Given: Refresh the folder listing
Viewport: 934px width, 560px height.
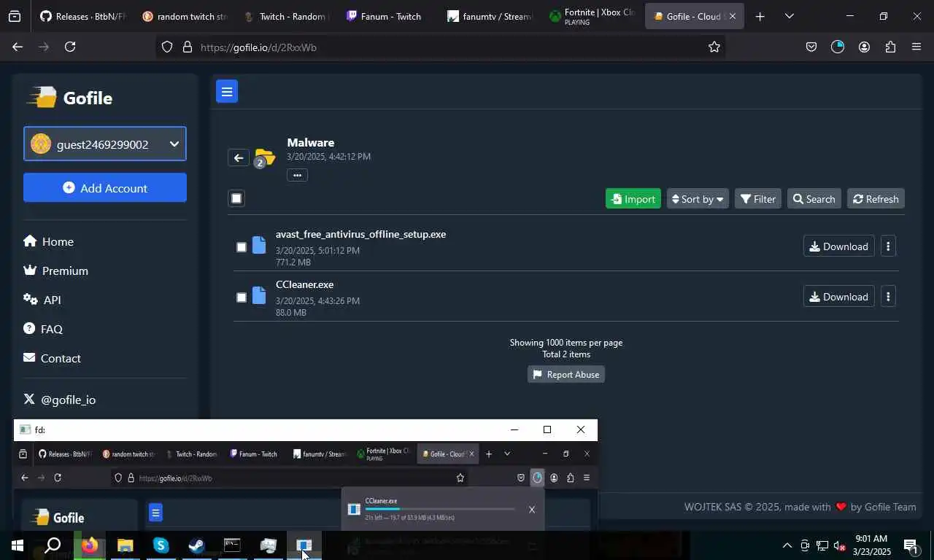Looking at the screenshot, I should [x=876, y=199].
